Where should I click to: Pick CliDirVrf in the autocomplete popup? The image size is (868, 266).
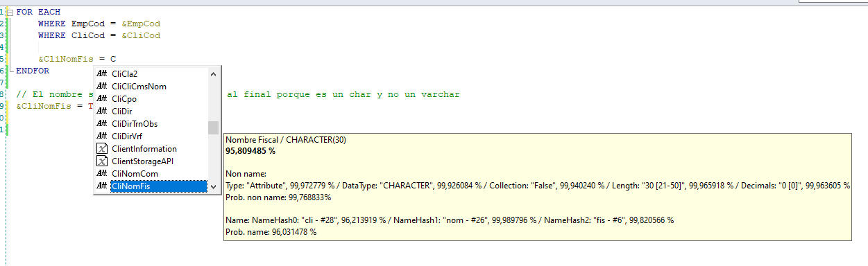(x=127, y=136)
